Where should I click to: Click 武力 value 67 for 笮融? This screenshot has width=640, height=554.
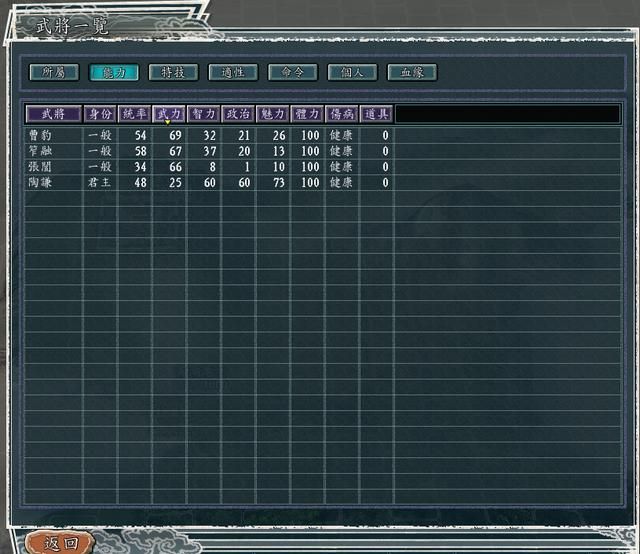point(176,151)
